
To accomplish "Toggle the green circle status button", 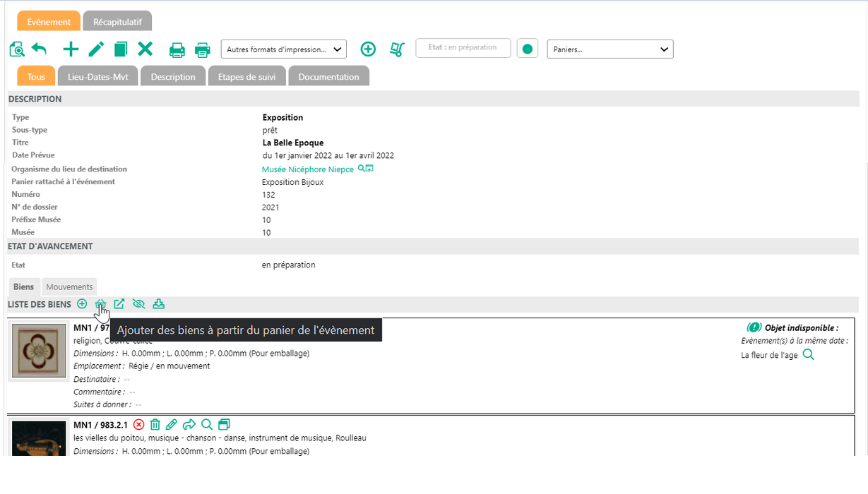I will point(527,49).
